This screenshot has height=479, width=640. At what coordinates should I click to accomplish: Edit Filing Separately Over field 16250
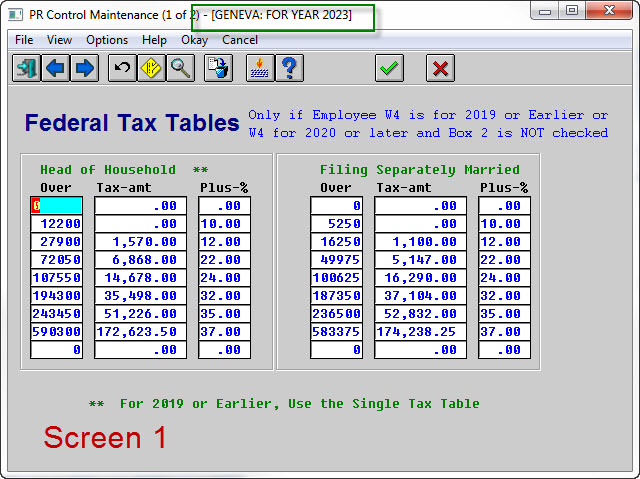(336, 242)
